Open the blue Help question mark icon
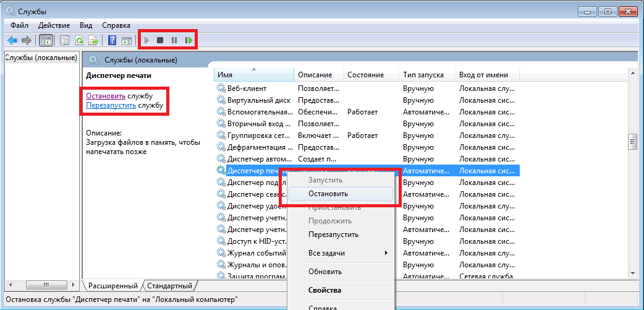The height and width of the screenshot is (310, 644). click(x=112, y=40)
